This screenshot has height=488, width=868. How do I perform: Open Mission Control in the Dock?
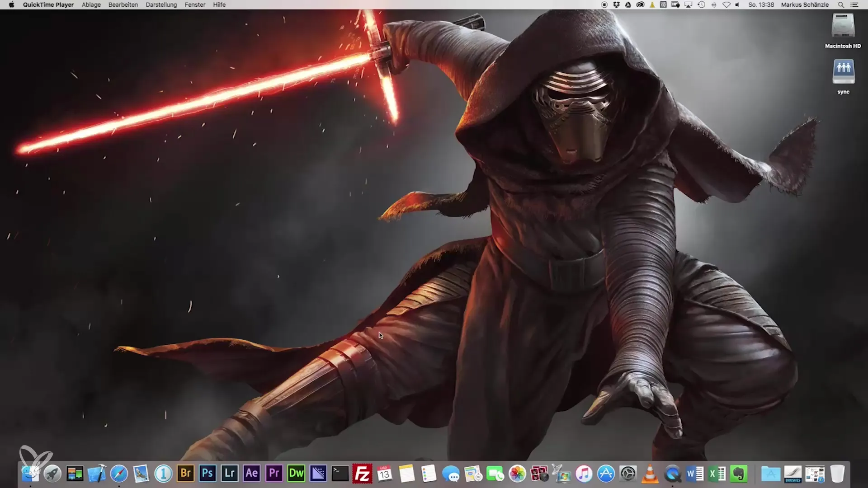click(x=75, y=474)
